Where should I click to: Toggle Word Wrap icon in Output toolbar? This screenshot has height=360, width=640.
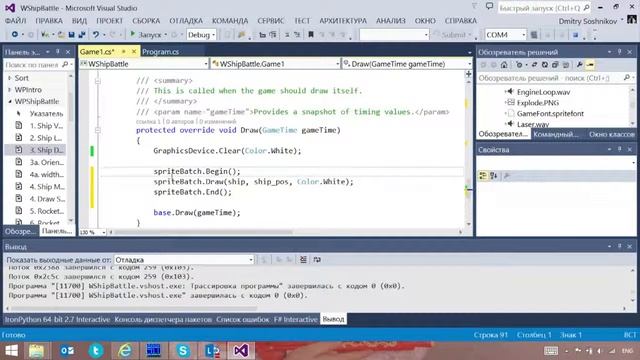coord(317,260)
